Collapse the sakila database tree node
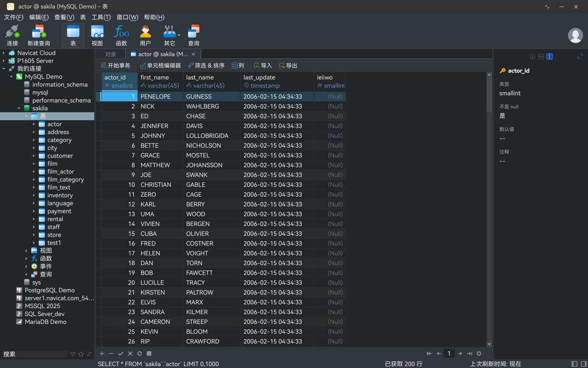The image size is (588, 368). tap(19, 108)
